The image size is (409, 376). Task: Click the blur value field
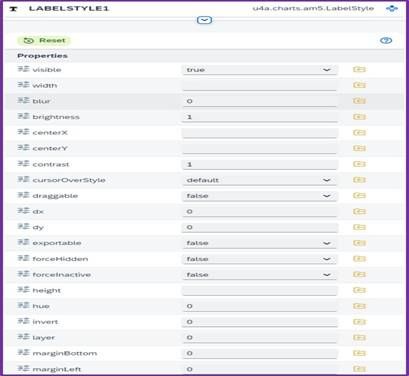(x=260, y=101)
